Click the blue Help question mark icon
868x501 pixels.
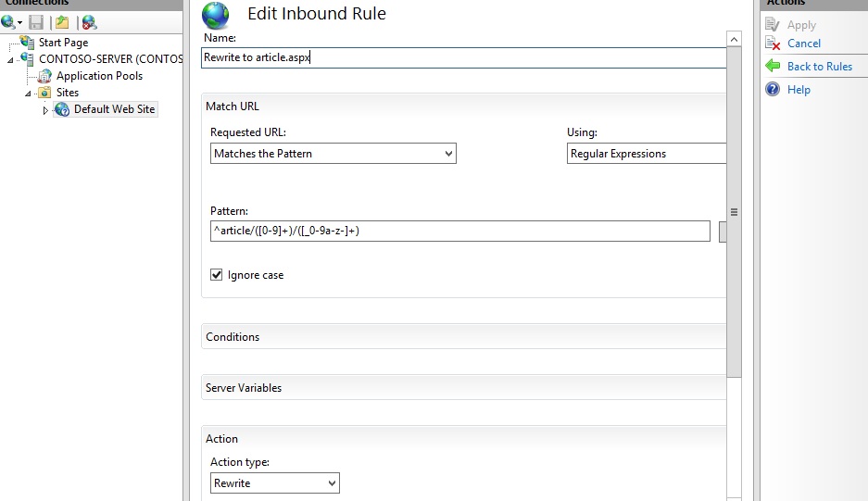coord(773,90)
